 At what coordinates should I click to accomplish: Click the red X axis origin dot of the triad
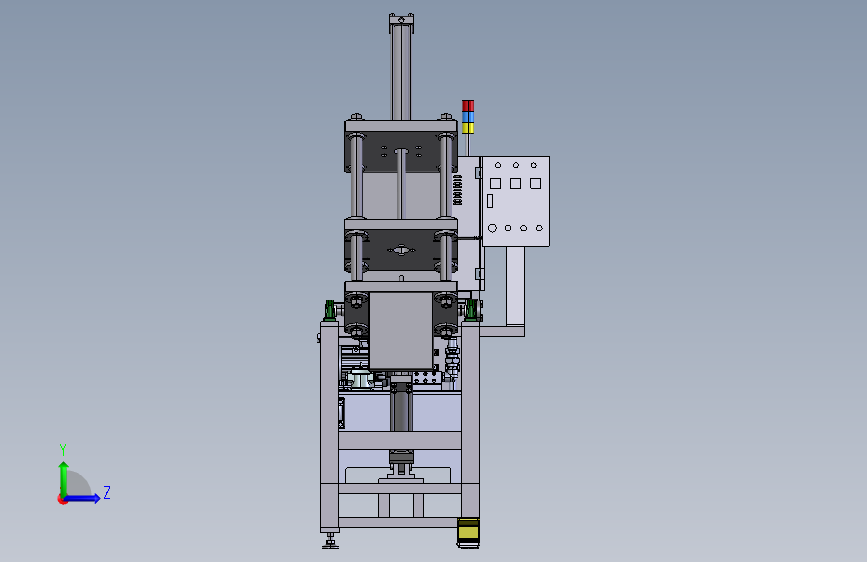[61, 500]
